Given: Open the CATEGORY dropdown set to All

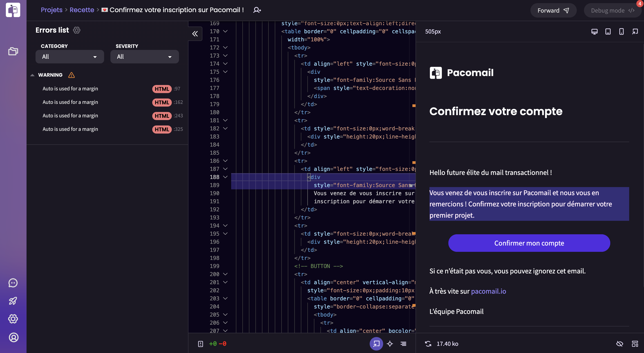Looking at the screenshot, I should [x=70, y=56].
